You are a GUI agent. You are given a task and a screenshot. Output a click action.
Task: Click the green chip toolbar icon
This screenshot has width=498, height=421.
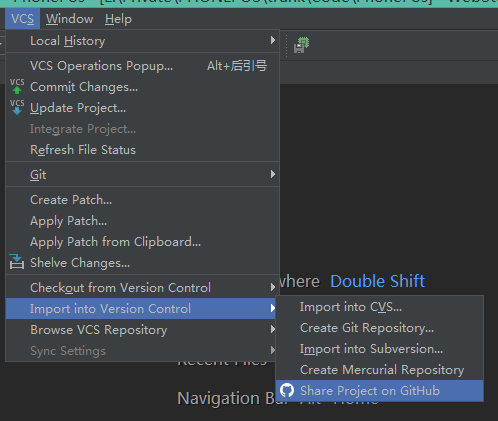tap(302, 45)
